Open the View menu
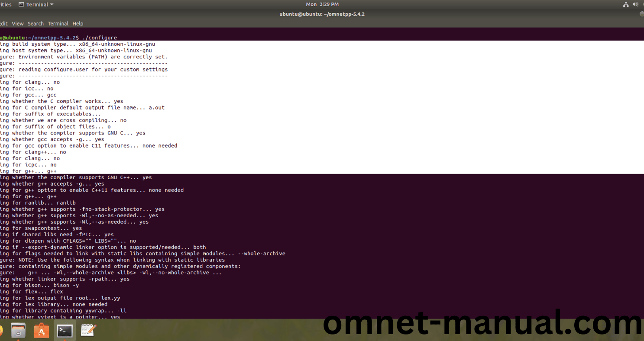644x341 pixels. tap(18, 24)
